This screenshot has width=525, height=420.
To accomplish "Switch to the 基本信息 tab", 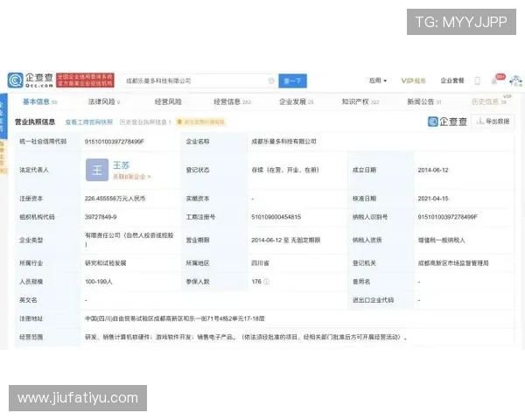I will click(x=40, y=101).
